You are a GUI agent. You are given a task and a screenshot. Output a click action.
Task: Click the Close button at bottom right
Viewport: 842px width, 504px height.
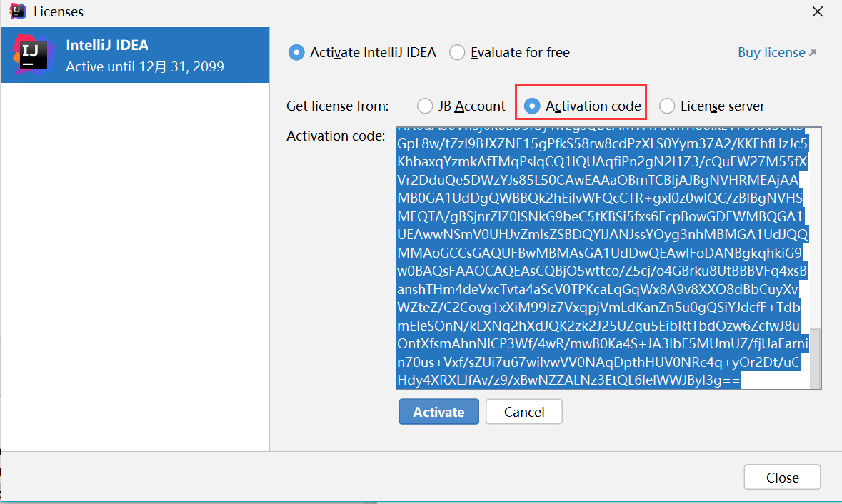782,478
